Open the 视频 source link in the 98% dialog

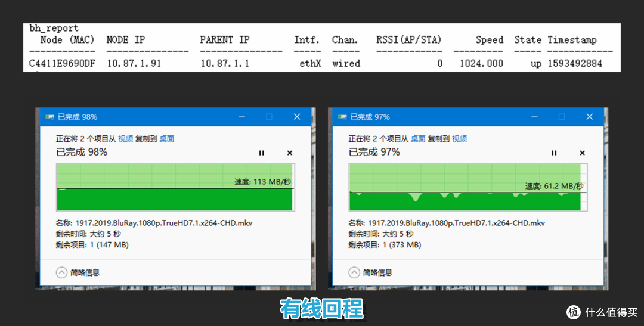pyautogui.click(x=126, y=139)
